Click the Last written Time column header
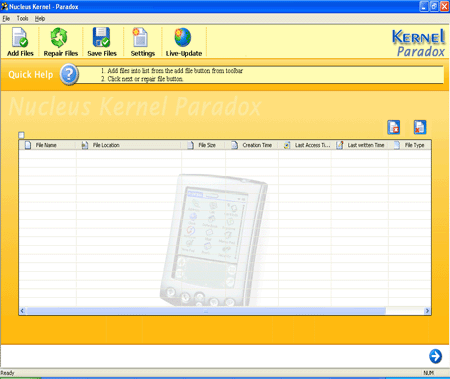450x379 pixels. pos(360,145)
